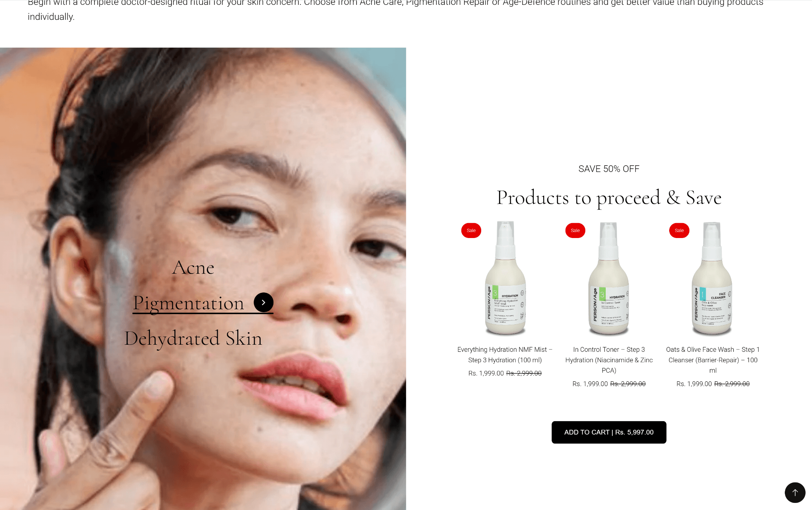Click the Sale badge on NMF Mist
812x510 pixels.
tap(471, 231)
